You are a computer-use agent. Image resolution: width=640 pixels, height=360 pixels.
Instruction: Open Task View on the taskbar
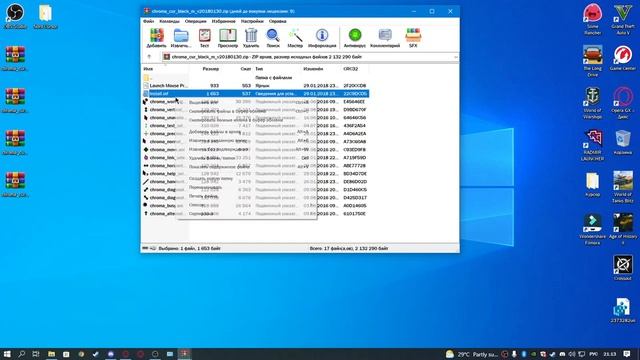(36, 354)
